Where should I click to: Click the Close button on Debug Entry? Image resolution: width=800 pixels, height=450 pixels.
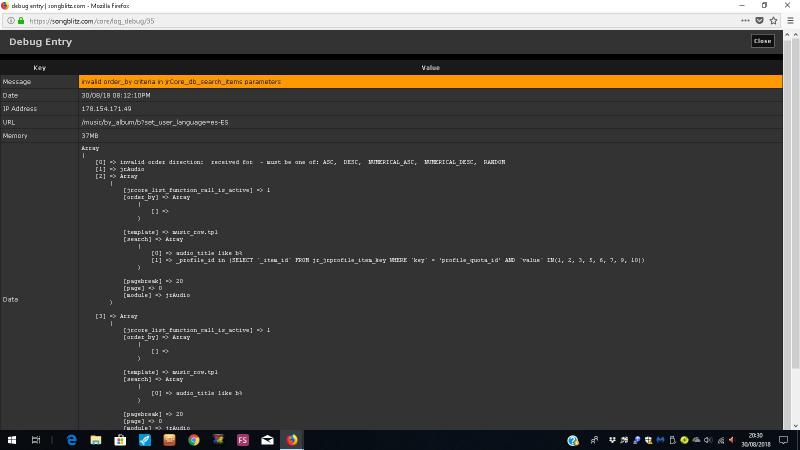(x=762, y=41)
